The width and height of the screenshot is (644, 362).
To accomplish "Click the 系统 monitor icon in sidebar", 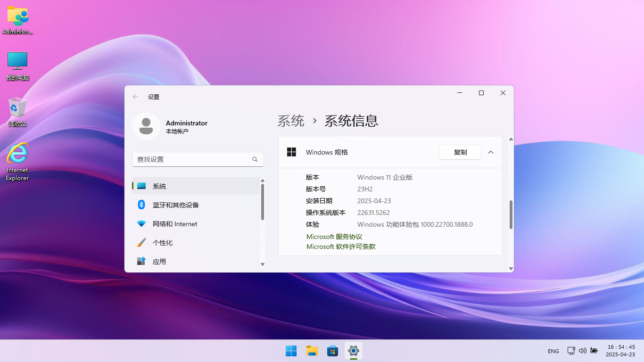I will click(x=141, y=186).
